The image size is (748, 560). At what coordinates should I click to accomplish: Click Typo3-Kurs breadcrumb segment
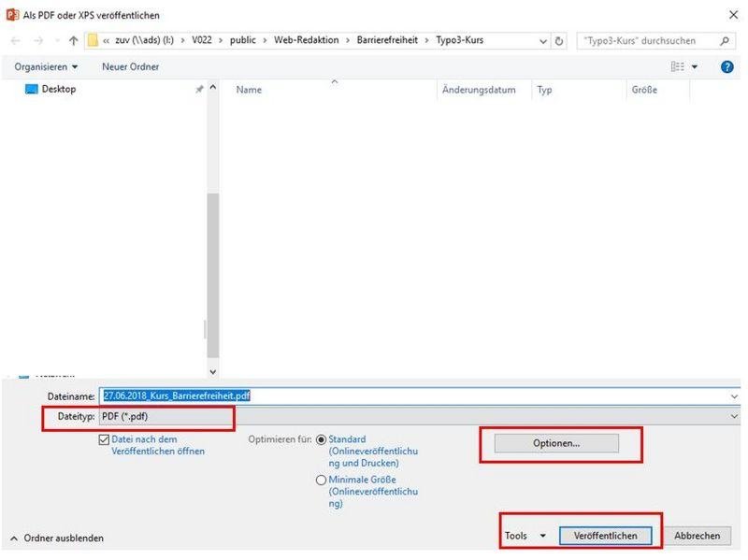(459, 40)
